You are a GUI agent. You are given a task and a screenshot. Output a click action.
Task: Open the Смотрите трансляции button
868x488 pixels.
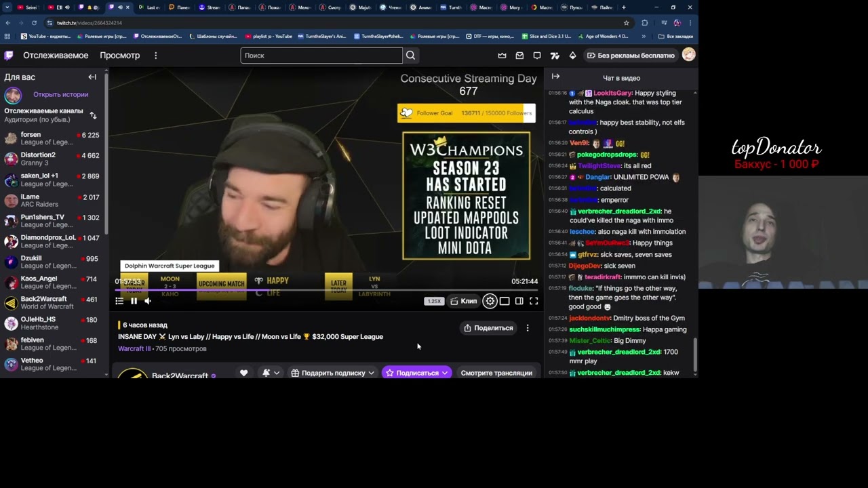496,373
